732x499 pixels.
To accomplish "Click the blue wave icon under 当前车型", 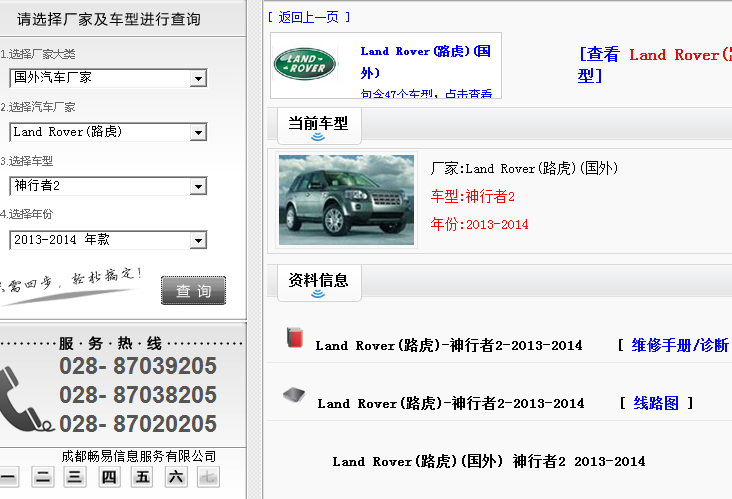I will click(318, 136).
